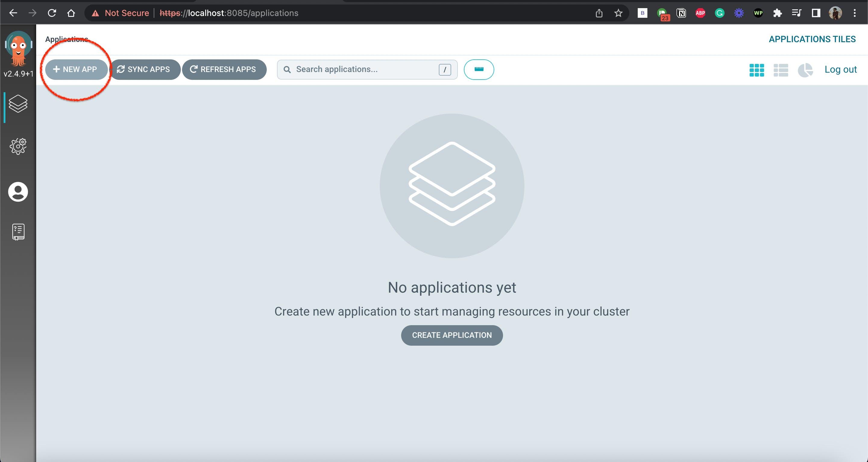Open Chrome three-dot menu
This screenshot has width=868, height=462.
tap(854, 13)
